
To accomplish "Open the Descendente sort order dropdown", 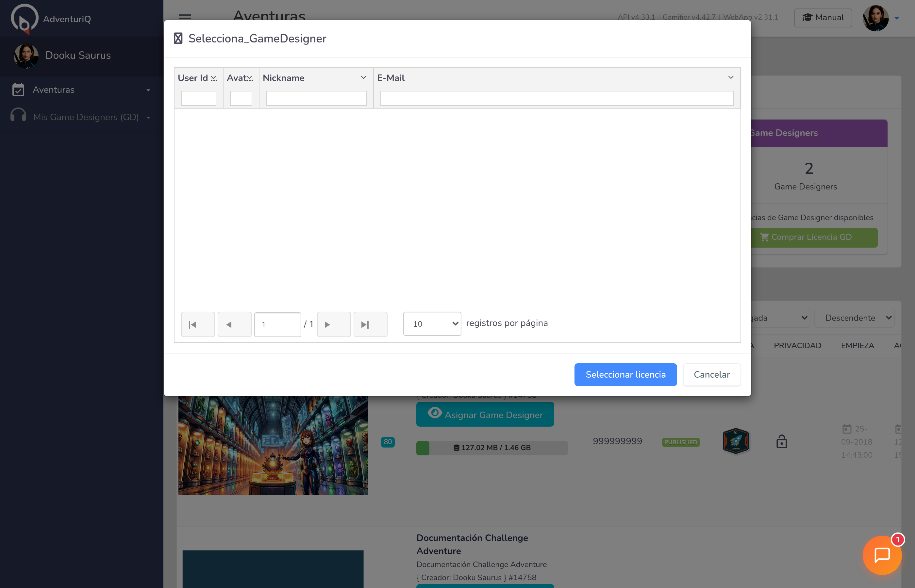I will click(x=854, y=318).
